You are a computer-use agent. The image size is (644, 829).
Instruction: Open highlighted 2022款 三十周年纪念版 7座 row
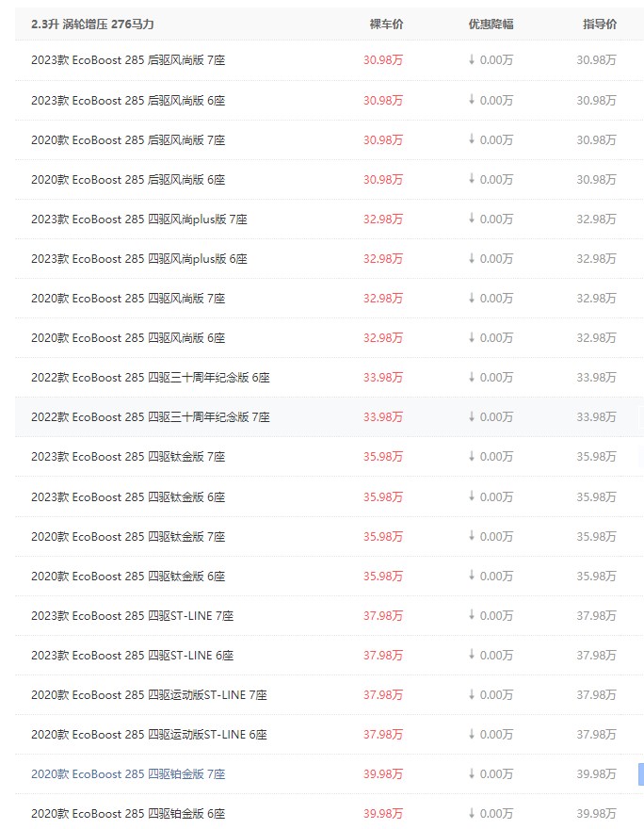tap(330, 417)
